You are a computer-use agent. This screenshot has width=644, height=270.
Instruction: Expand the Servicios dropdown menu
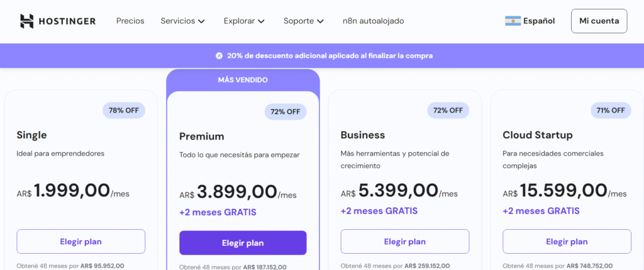point(183,21)
